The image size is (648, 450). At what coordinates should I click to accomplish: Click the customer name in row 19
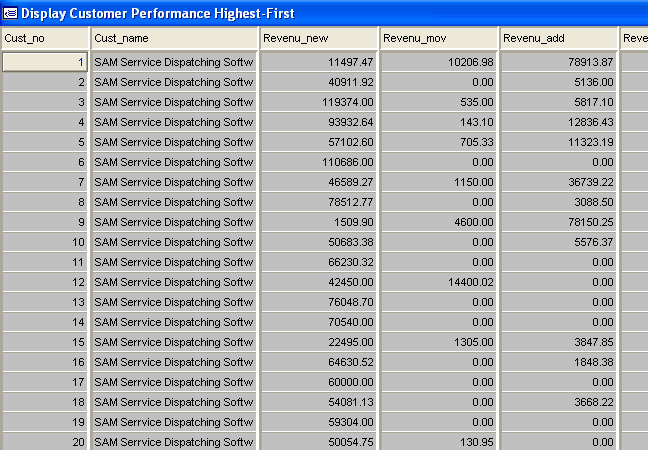click(174, 422)
